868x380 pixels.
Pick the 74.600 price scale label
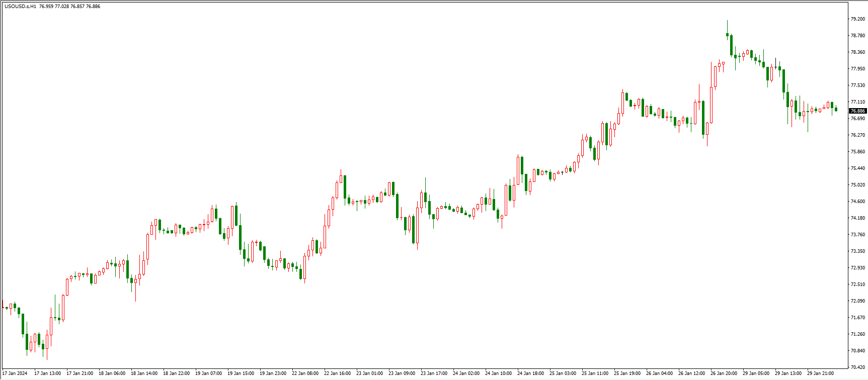[858, 202]
